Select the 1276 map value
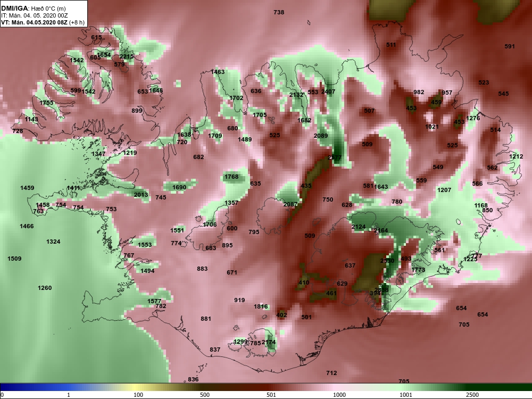 tap(473, 118)
